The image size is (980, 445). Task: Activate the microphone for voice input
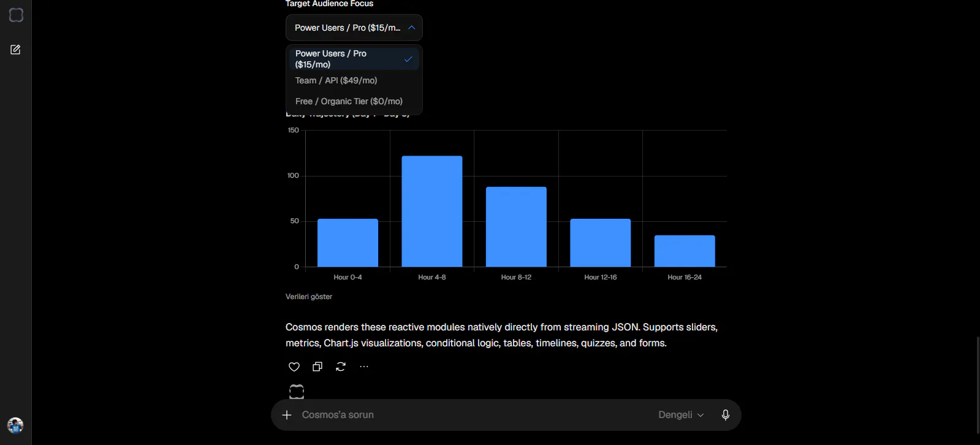(726, 415)
